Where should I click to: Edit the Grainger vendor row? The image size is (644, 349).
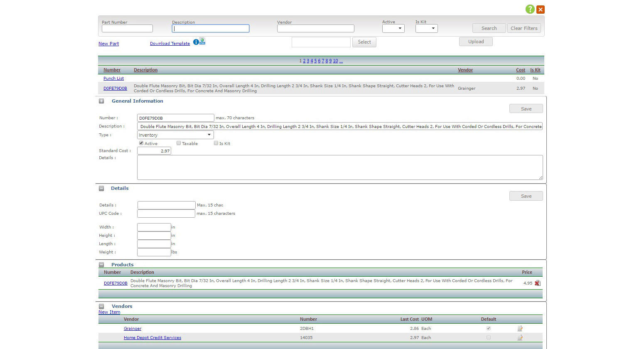(520, 329)
